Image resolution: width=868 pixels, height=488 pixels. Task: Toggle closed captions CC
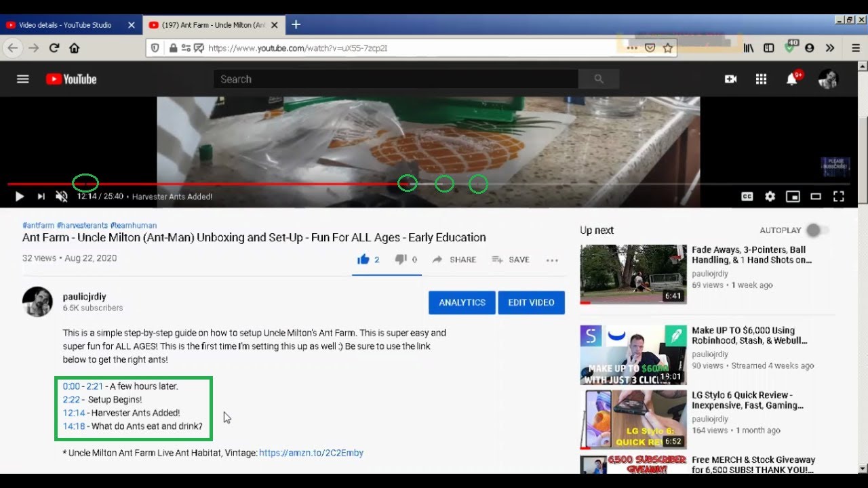tap(747, 197)
